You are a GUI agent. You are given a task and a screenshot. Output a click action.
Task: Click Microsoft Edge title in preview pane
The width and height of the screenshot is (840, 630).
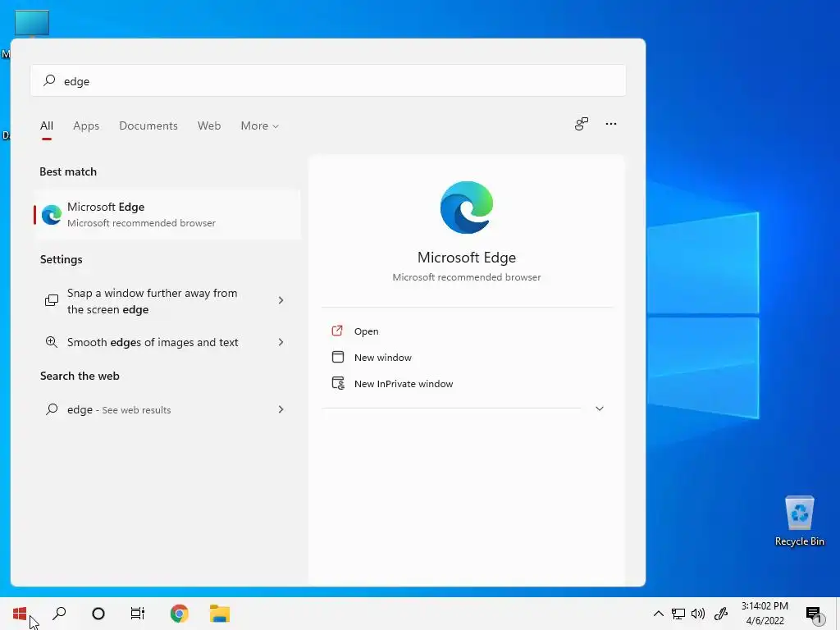(x=467, y=258)
